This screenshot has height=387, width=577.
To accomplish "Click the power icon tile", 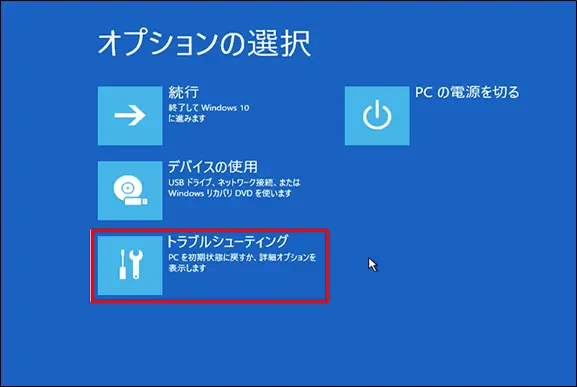I will [377, 116].
